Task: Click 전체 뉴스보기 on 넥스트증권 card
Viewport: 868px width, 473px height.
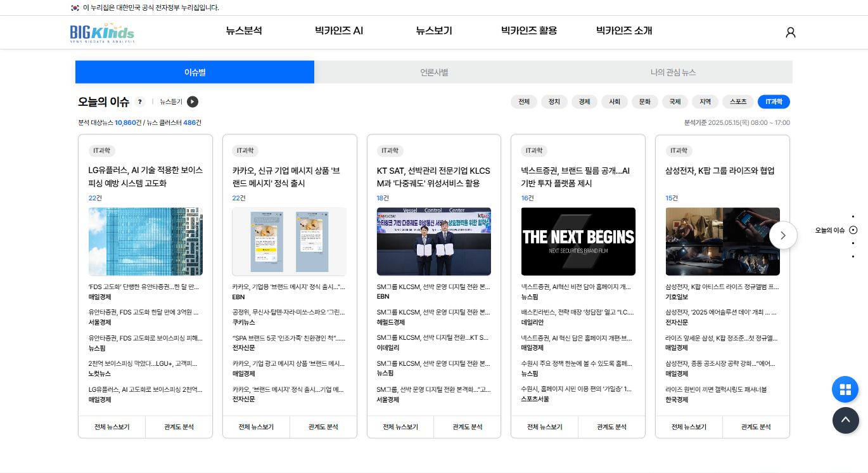Action: click(545, 427)
